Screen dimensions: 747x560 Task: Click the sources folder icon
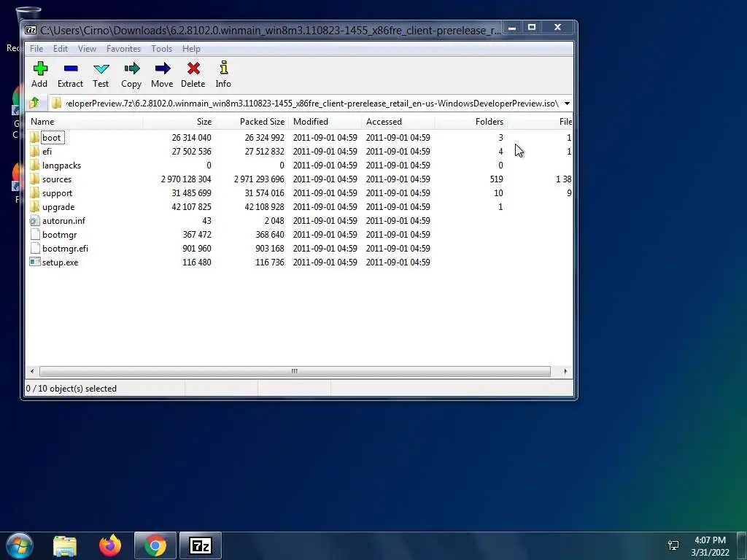34,179
